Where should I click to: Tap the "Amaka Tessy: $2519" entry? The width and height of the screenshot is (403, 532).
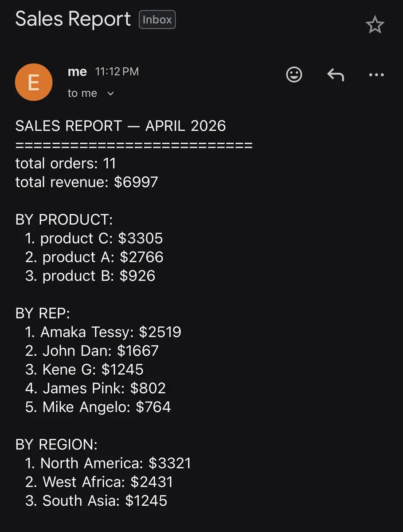[x=111, y=332]
